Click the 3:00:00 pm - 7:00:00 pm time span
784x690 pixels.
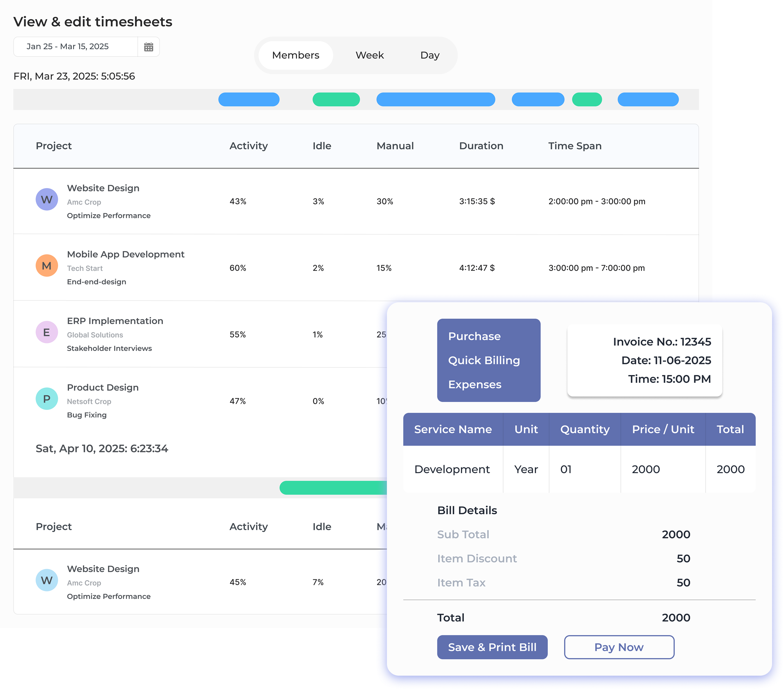pos(597,268)
